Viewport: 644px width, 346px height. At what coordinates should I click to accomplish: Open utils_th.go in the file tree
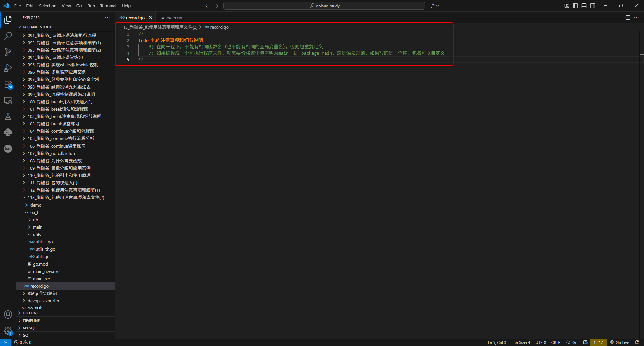65,249
